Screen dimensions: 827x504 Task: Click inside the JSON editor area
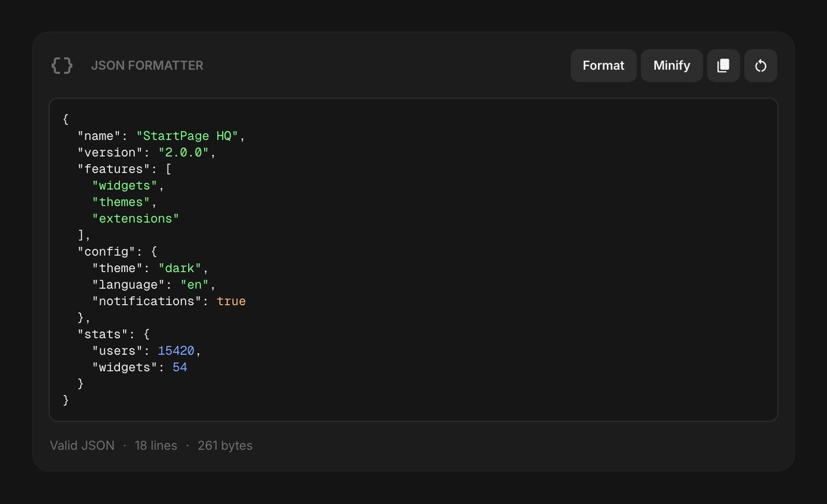413,258
